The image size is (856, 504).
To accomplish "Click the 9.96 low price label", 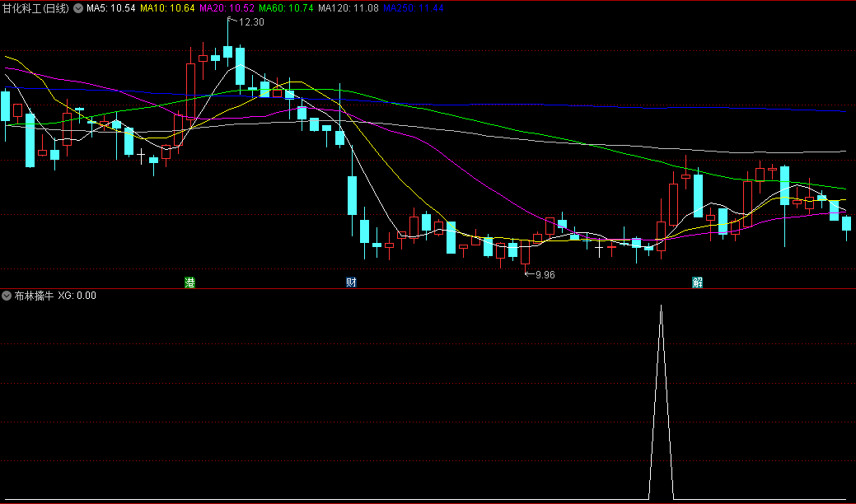I will tap(545, 274).
